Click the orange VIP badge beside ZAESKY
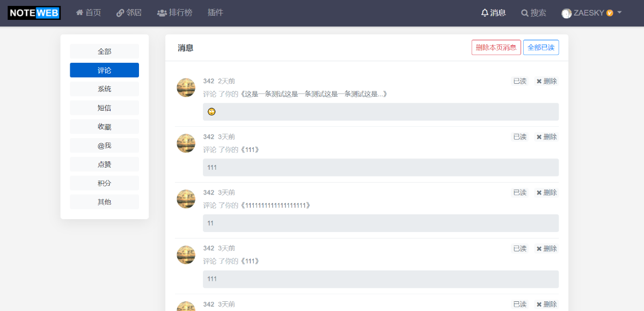The width and height of the screenshot is (644, 311). tap(610, 13)
